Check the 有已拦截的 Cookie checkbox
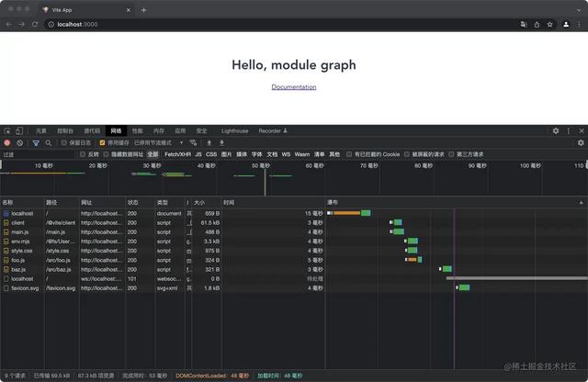This screenshot has width=588, height=382. click(349, 154)
